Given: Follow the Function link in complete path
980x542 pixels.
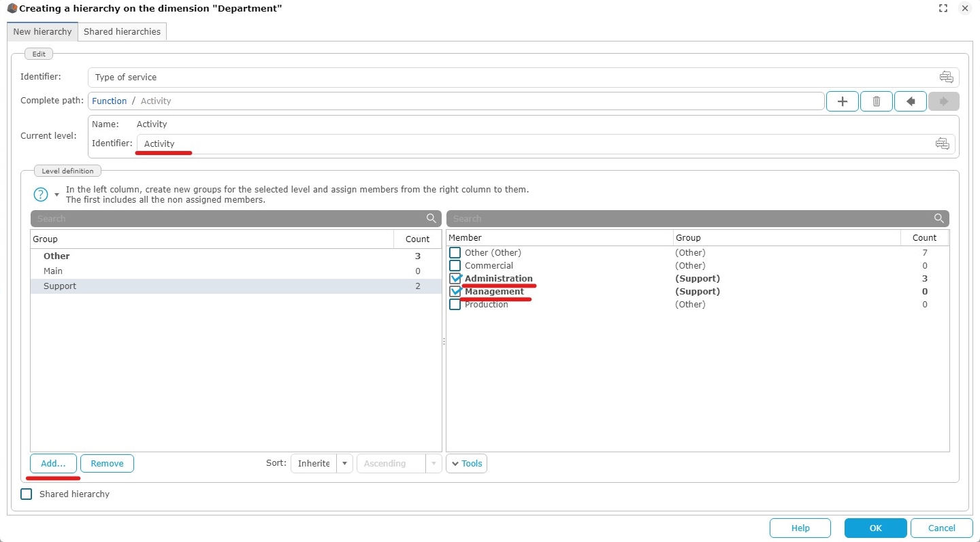Looking at the screenshot, I should click(109, 101).
